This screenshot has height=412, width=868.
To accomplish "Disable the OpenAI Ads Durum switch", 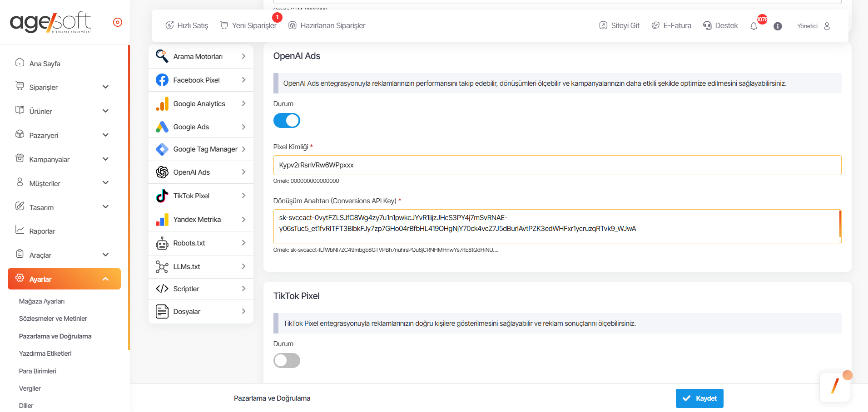I will 287,121.
